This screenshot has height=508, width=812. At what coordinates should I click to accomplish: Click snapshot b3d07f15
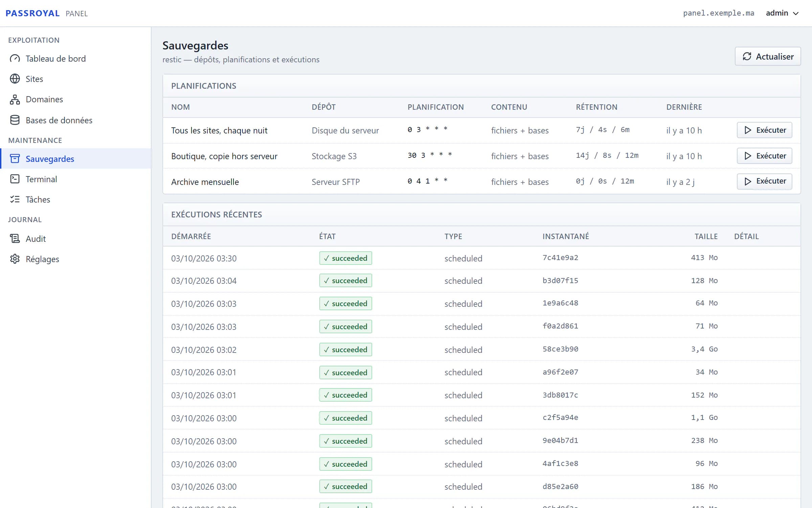pos(560,281)
